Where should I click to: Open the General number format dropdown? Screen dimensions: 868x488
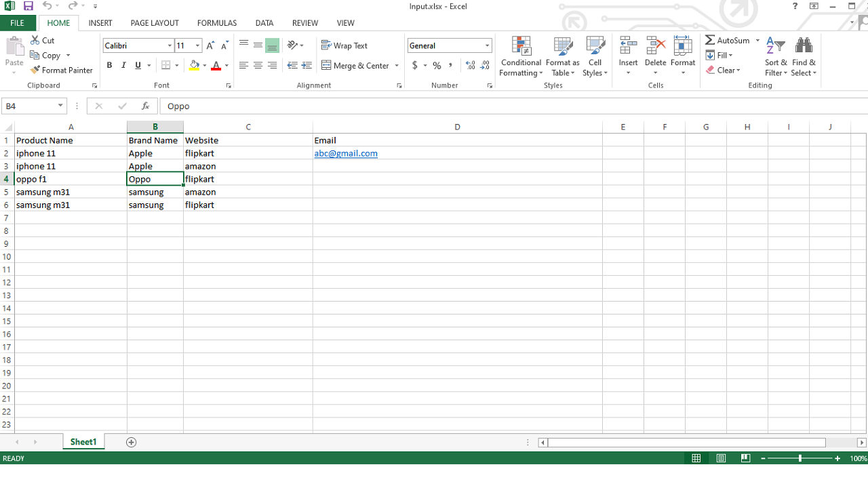click(487, 45)
